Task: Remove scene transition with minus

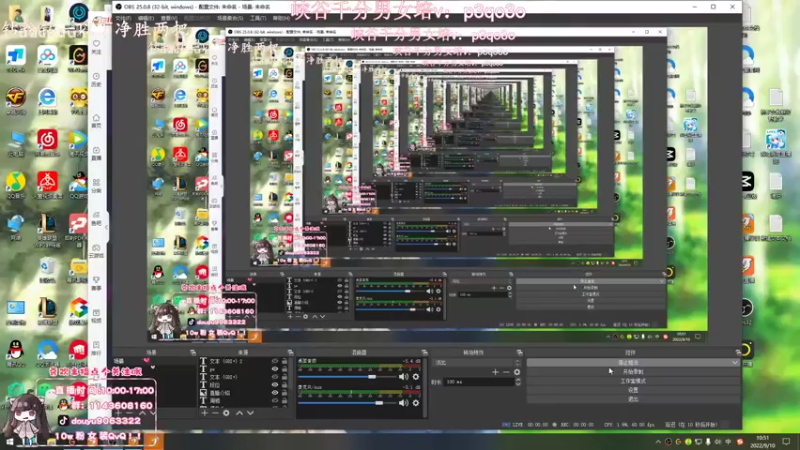Action: [506, 372]
